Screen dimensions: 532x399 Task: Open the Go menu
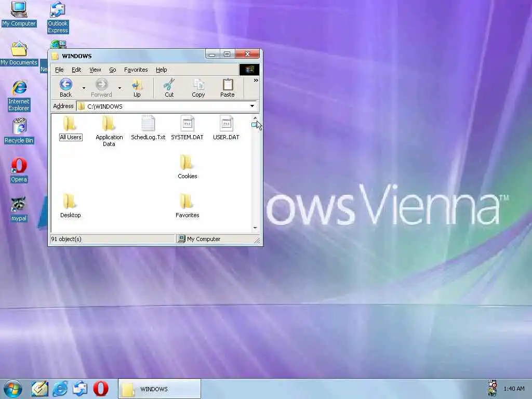coord(113,70)
